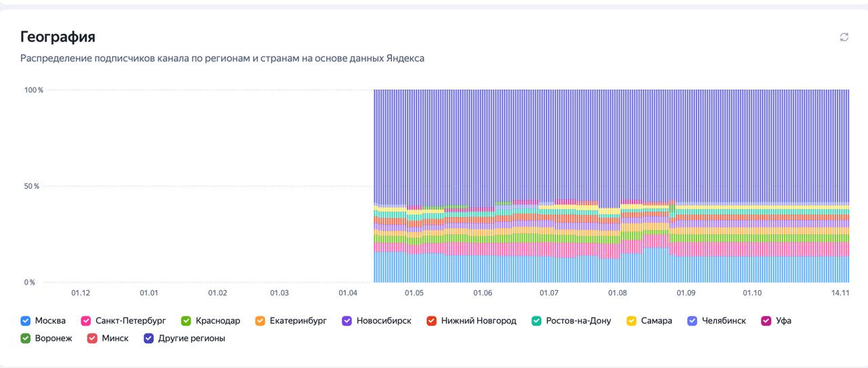Click the refresh icon in География panel
The height and width of the screenshot is (368, 868).
pos(844,37)
